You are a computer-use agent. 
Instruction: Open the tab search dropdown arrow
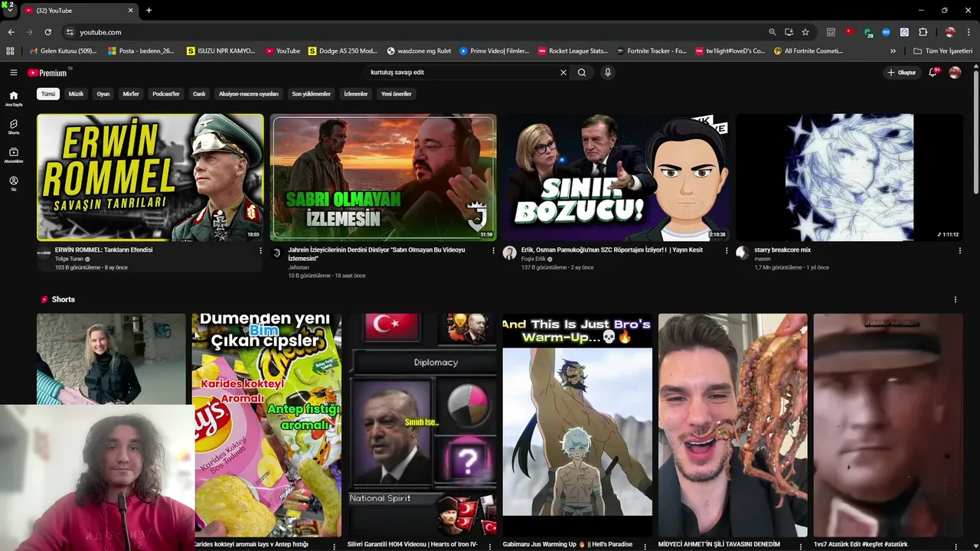[10, 10]
